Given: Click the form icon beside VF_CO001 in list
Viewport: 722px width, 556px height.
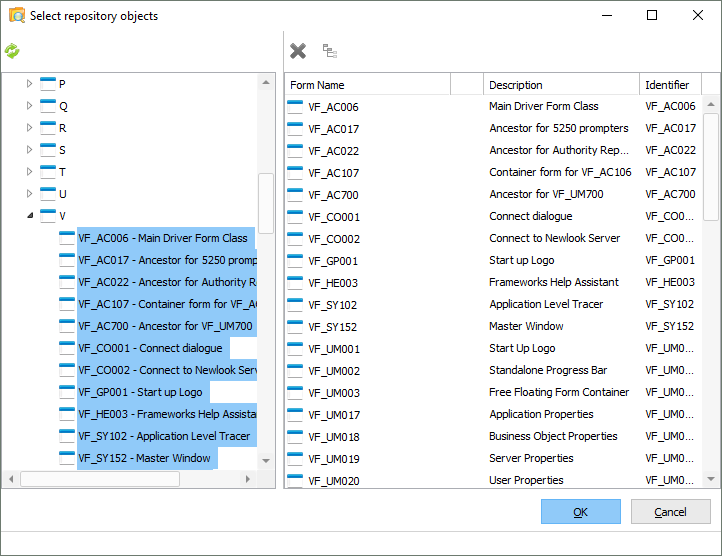Looking at the screenshot, I should click(296, 216).
